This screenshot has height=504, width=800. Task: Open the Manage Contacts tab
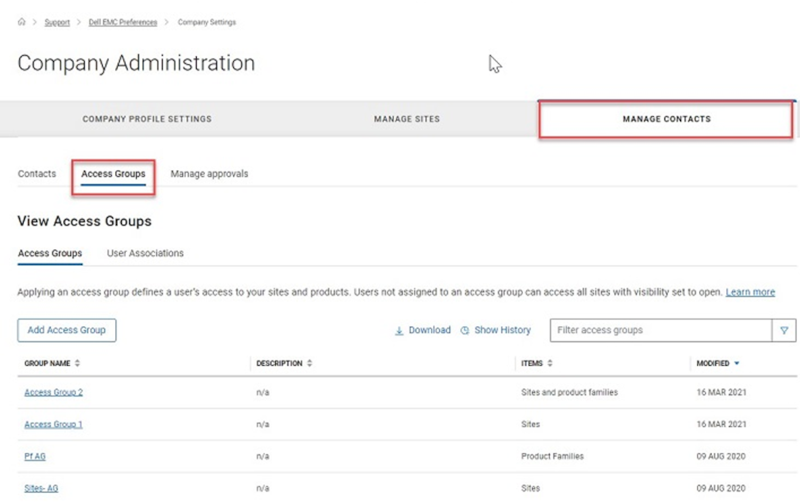(666, 119)
